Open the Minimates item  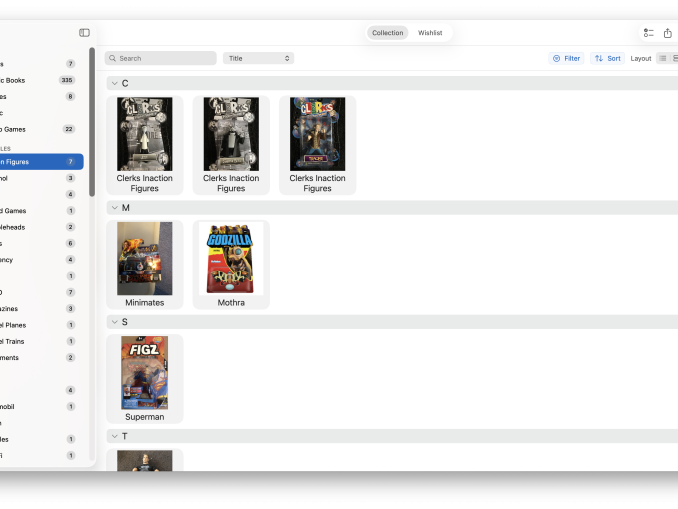coord(144,265)
